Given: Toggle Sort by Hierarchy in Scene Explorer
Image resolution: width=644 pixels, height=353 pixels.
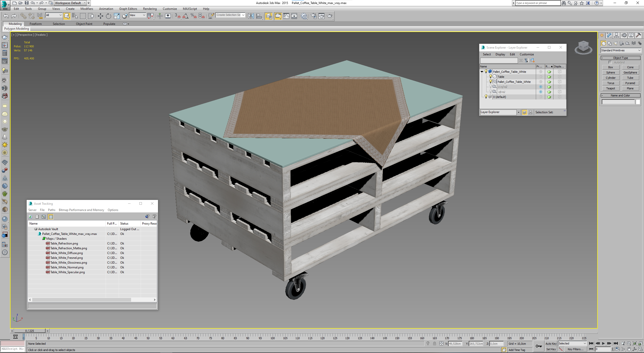Looking at the screenshot, I should pyautogui.click(x=530, y=112).
